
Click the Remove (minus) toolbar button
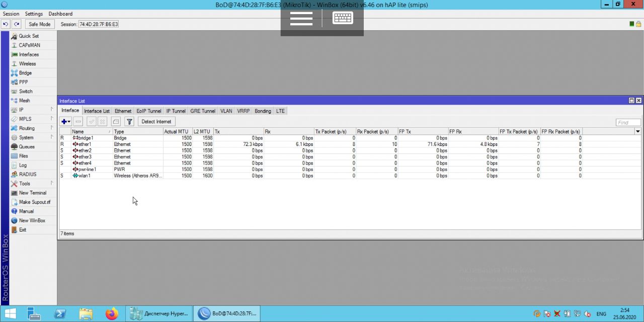click(78, 122)
